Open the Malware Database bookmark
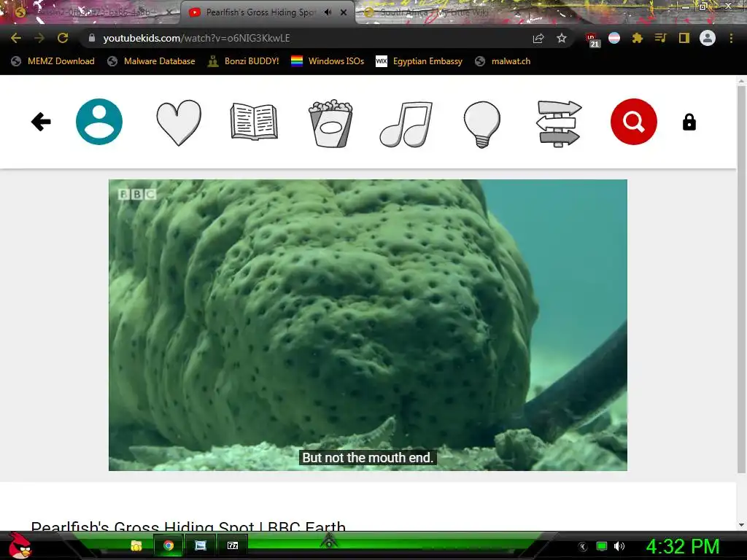Screen dimensions: 747x560 [152, 61]
